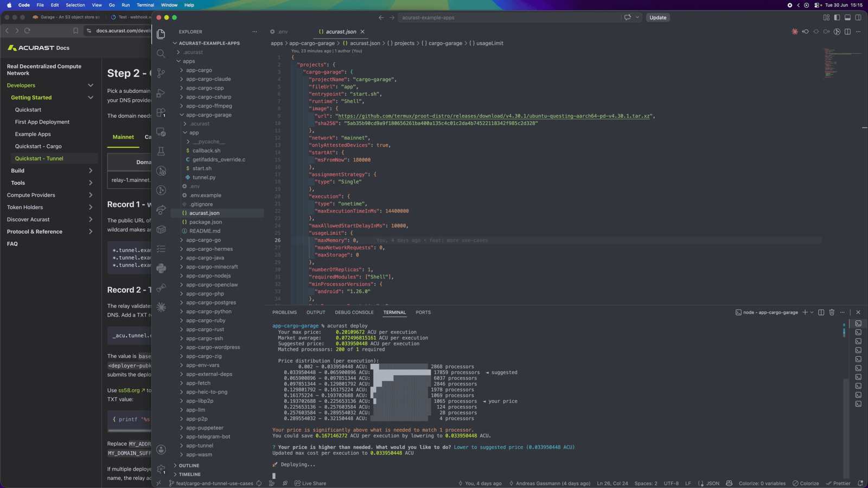Switch to the DEBUG CONSOLE tab
The image size is (868, 488).
(x=354, y=312)
